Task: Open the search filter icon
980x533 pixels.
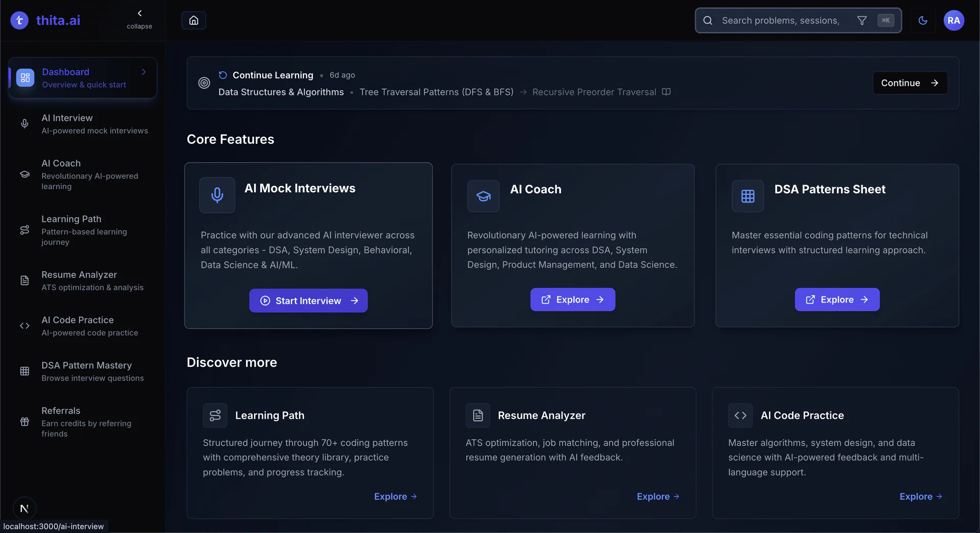Action: click(x=862, y=20)
